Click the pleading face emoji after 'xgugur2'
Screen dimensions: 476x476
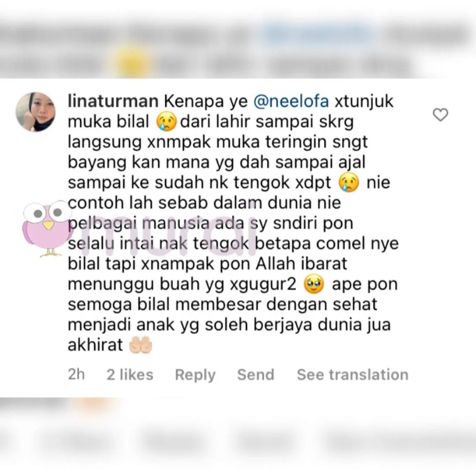pos(314,284)
